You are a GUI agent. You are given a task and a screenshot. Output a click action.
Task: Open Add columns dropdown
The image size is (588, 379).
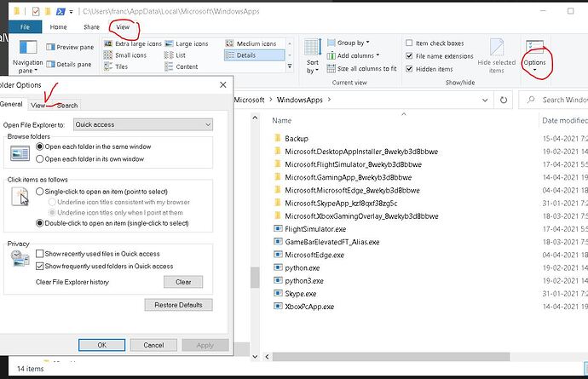coord(354,55)
